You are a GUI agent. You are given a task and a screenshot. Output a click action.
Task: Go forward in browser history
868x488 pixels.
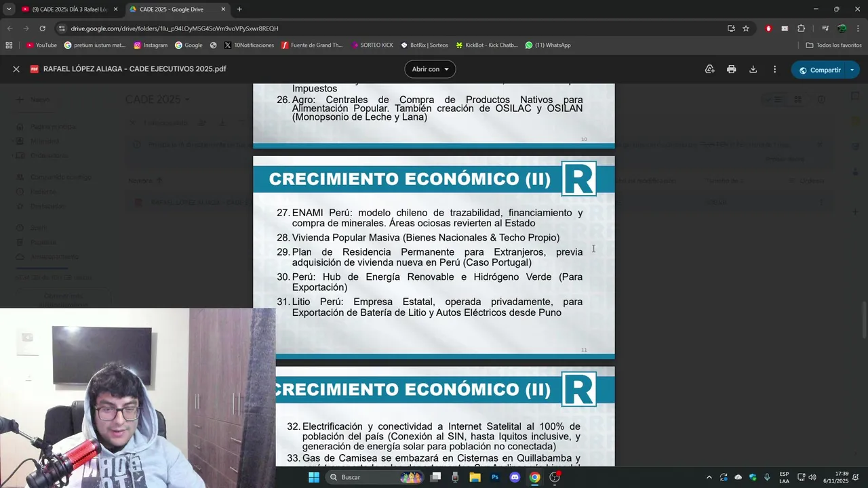point(26,28)
